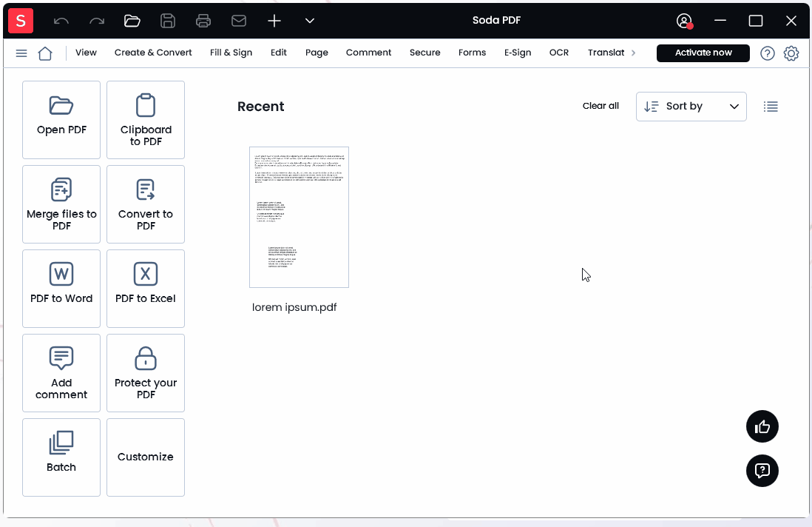Image resolution: width=812 pixels, height=527 pixels.
Task: Open the hamburger menu
Action: pos(21,53)
